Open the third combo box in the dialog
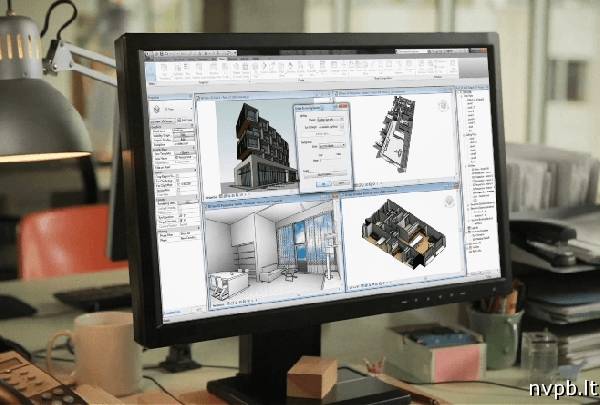 coord(332,146)
